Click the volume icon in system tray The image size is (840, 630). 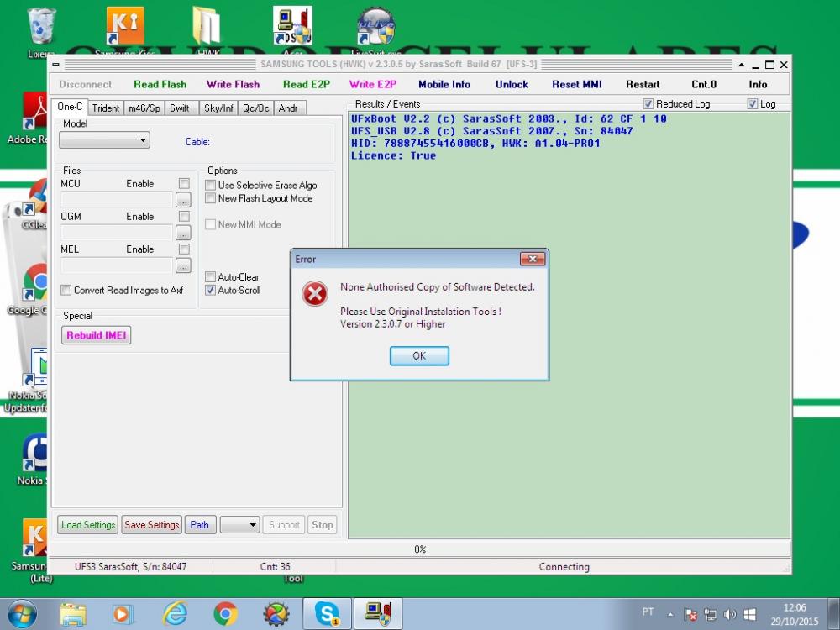tap(730, 615)
